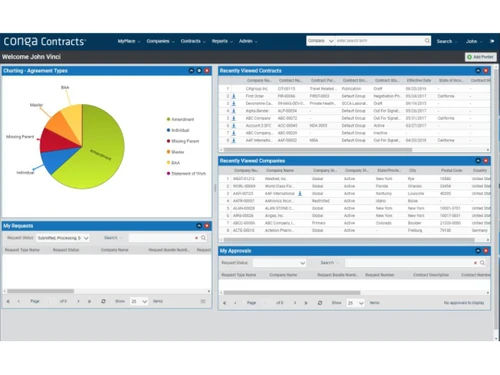Select the World Class Fit company row
The height and width of the screenshot is (375, 500).
[x=354, y=186]
